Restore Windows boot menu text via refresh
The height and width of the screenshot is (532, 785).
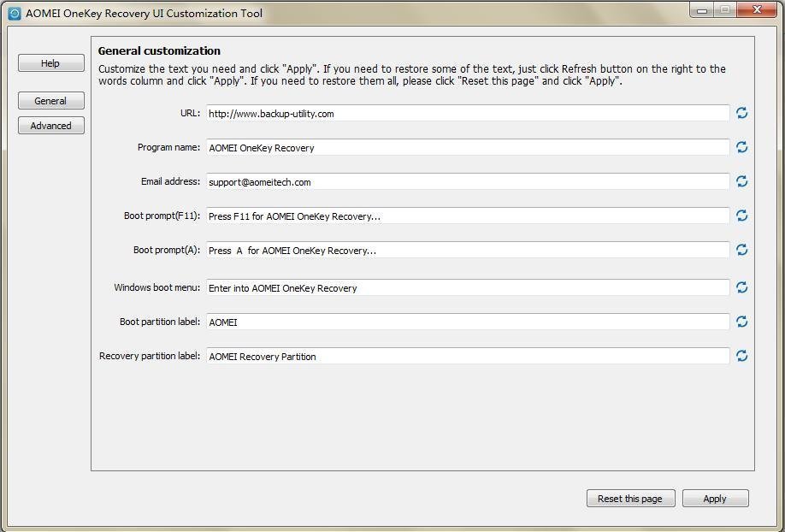tap(741, 287)
